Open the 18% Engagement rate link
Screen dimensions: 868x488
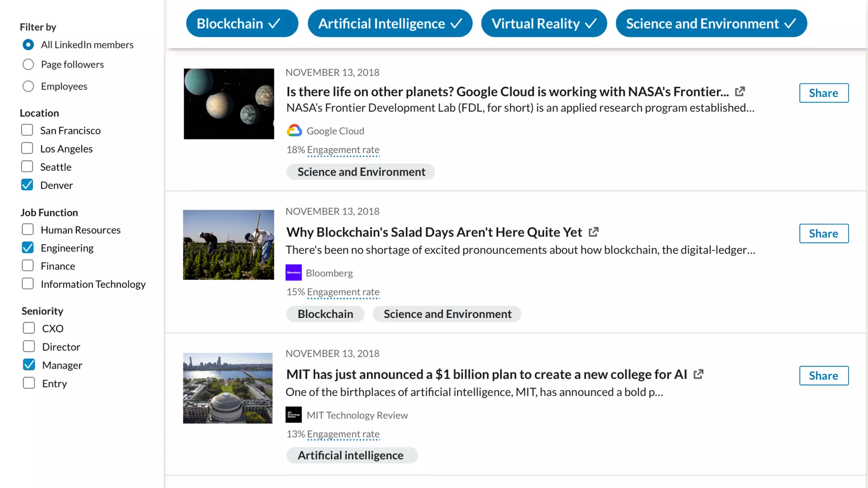click(343, 150)
